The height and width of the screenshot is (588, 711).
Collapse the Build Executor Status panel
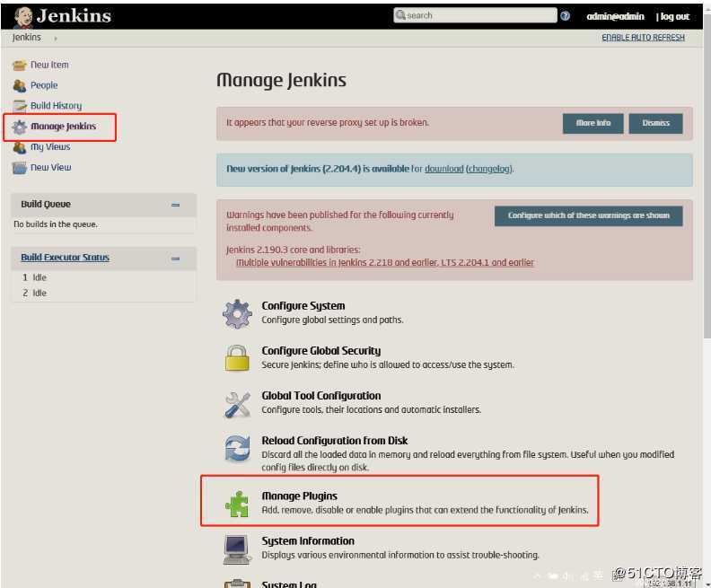pos(175,259)
